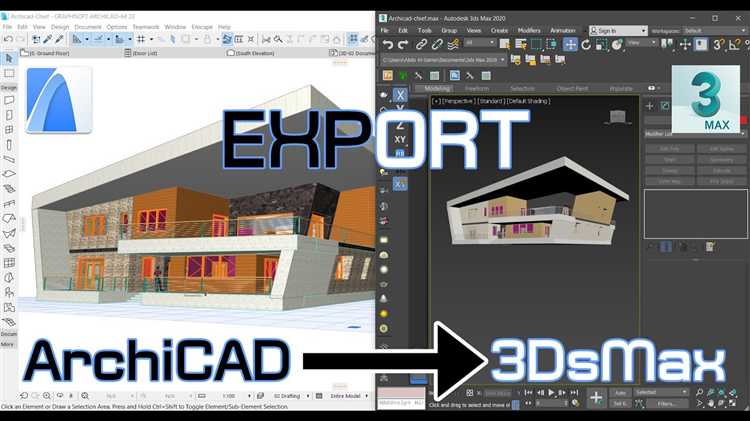The height and width of the screenshot is (421, 750).
Task: Open Create menu in 3ds Max
Action: (499, 30)
